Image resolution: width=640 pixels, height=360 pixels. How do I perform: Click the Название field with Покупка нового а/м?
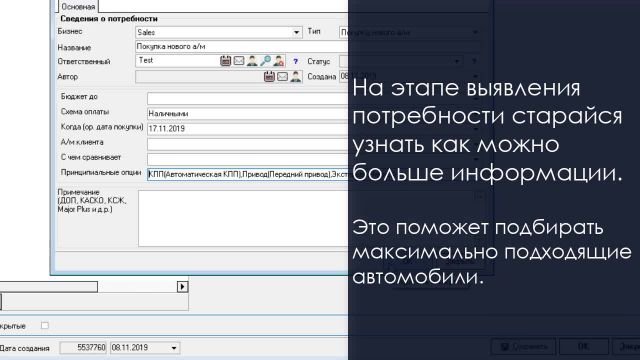(242, 47)
